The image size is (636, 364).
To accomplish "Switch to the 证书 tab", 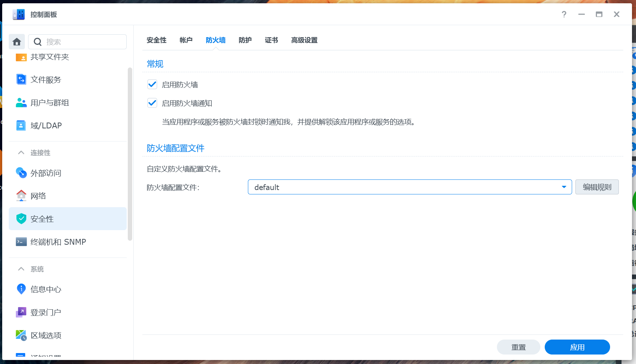I will coord(271,40).
